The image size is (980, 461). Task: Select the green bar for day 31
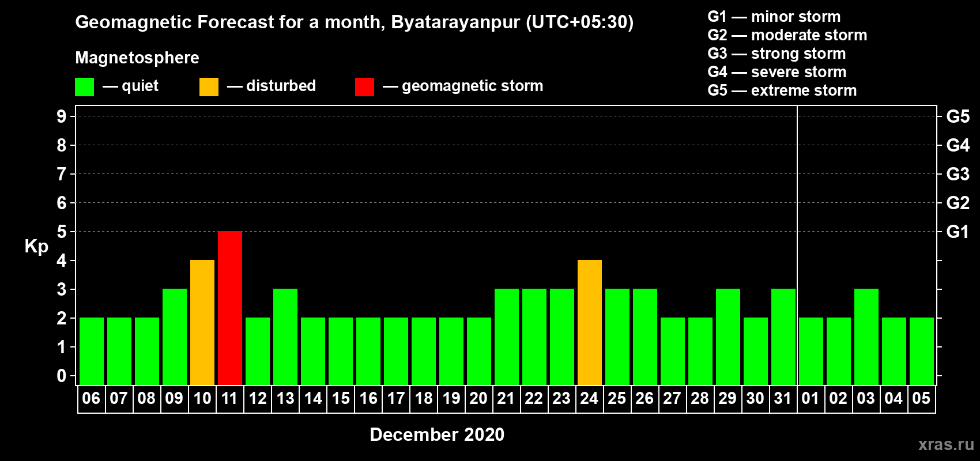pyautogui.click(x=783, y=337)
